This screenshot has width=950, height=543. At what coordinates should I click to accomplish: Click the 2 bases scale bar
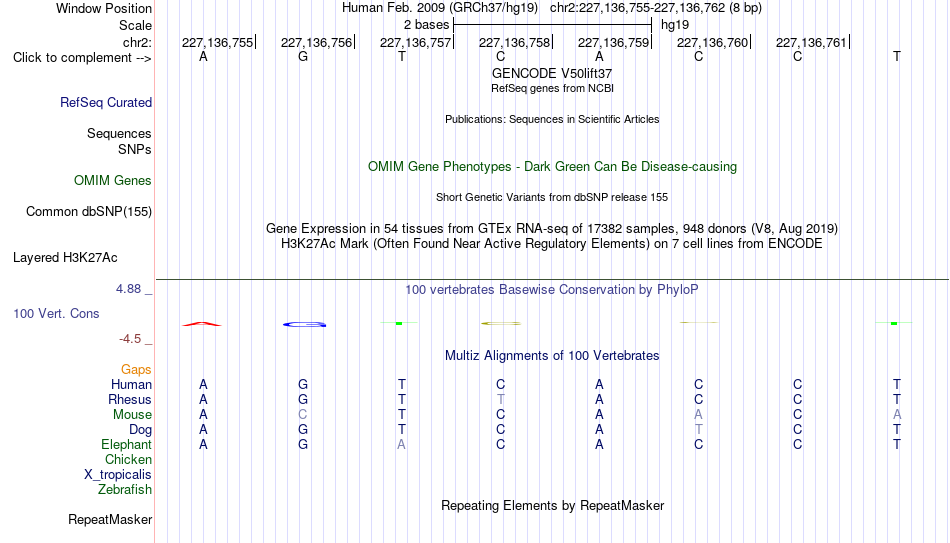coord(553,25)
